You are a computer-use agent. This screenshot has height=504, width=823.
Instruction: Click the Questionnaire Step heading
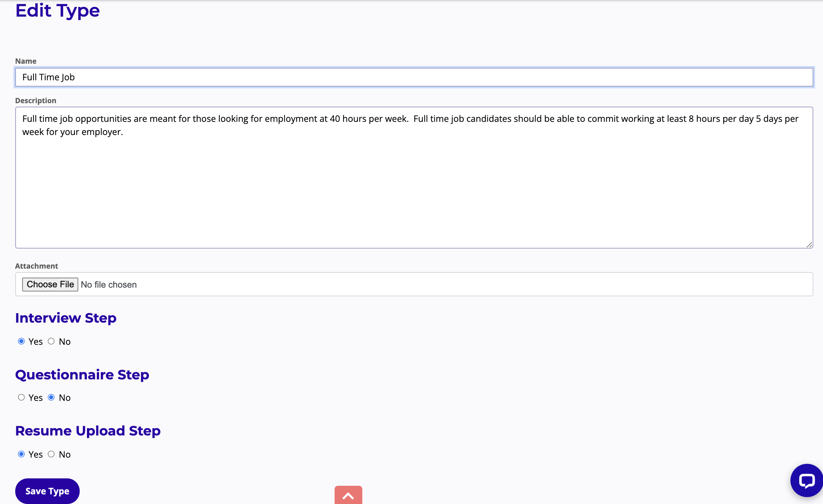82,375
